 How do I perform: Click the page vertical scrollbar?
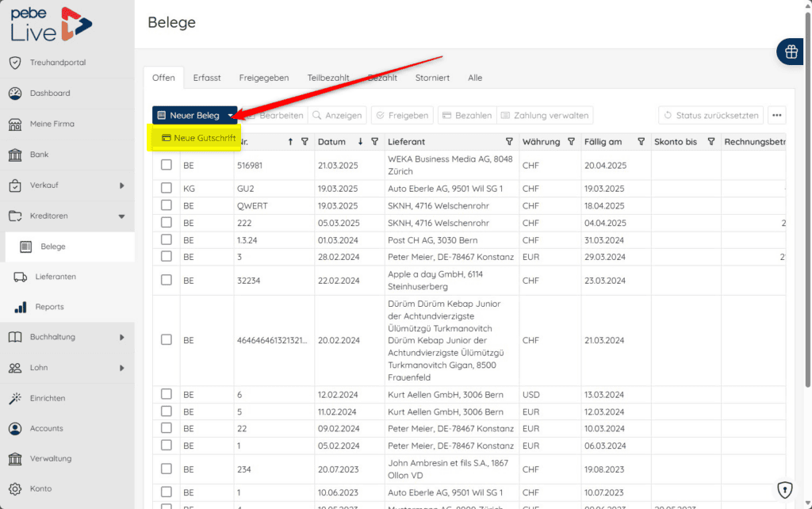click(x=808, y=199)
